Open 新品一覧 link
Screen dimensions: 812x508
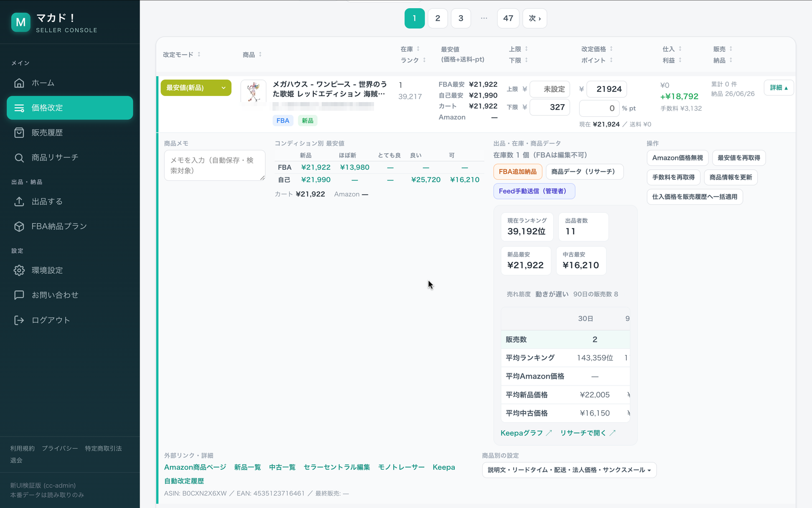click(x=247, y=467)
